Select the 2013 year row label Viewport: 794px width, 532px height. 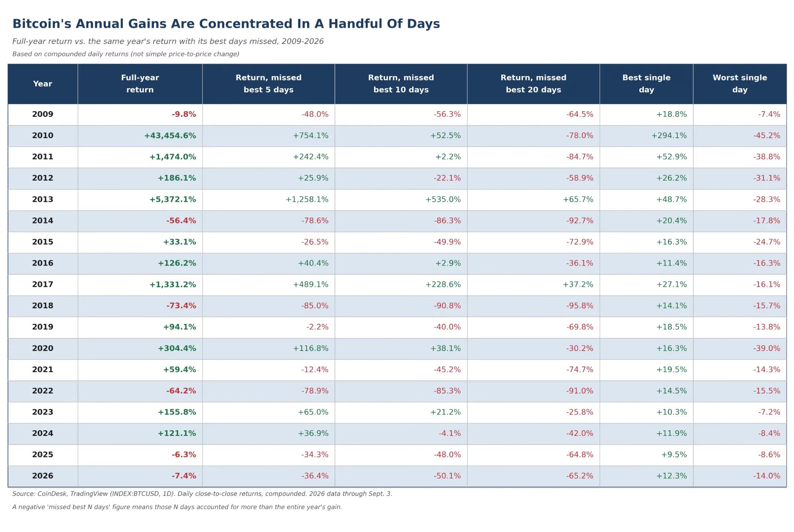point(42,199)
